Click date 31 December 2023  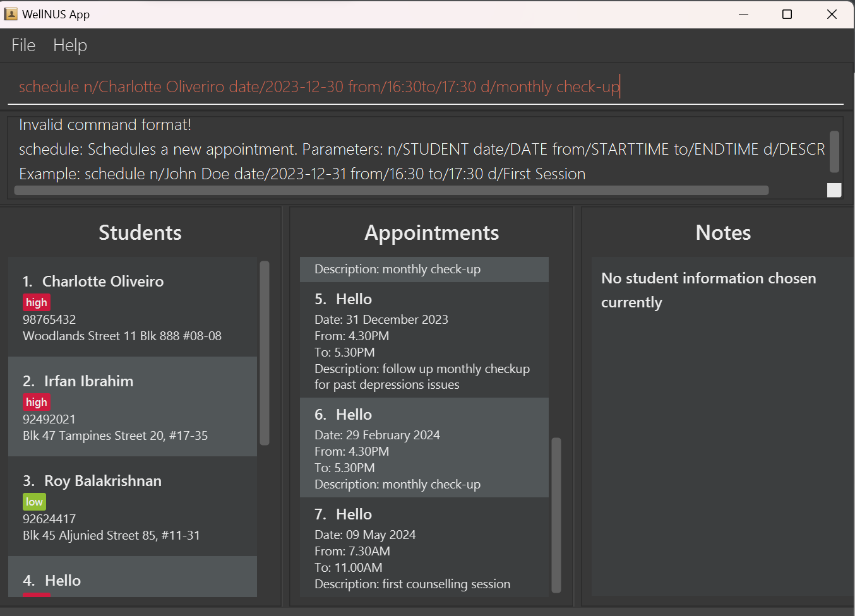(381, 319)
